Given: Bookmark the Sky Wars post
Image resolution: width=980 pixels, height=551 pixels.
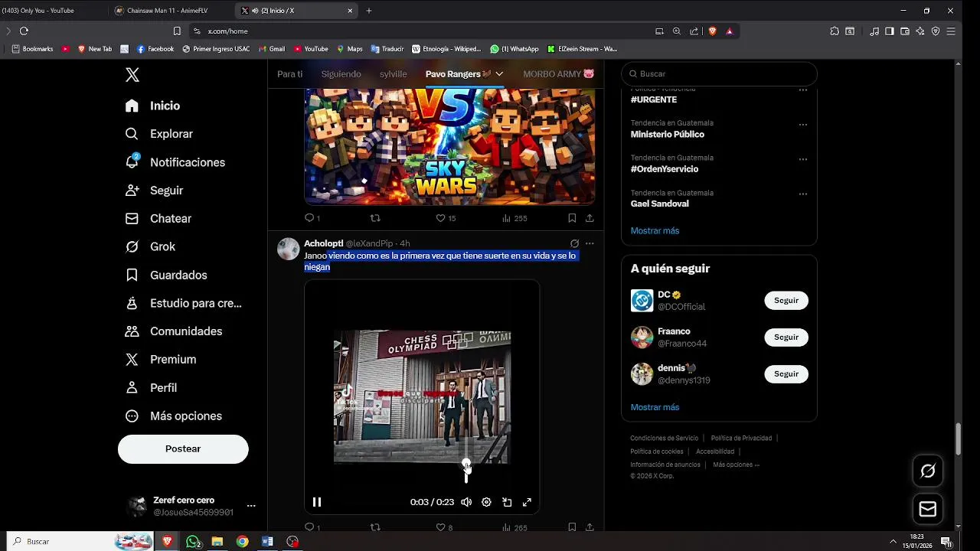Looking at the screenshot, I should tap(572, 218).
